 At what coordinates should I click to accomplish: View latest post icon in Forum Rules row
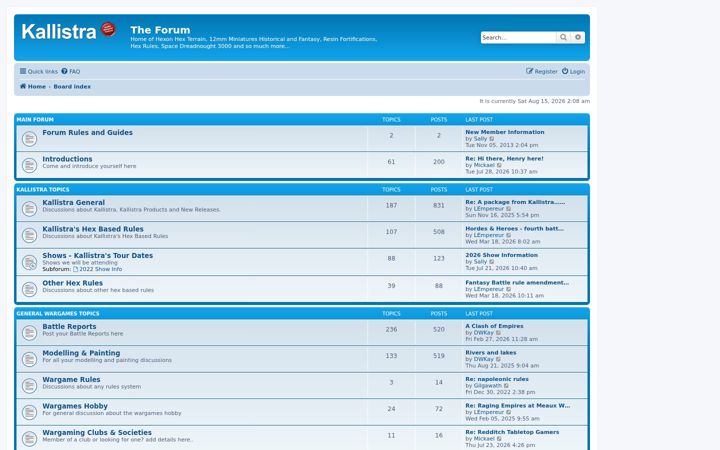(x=492, y=139)
